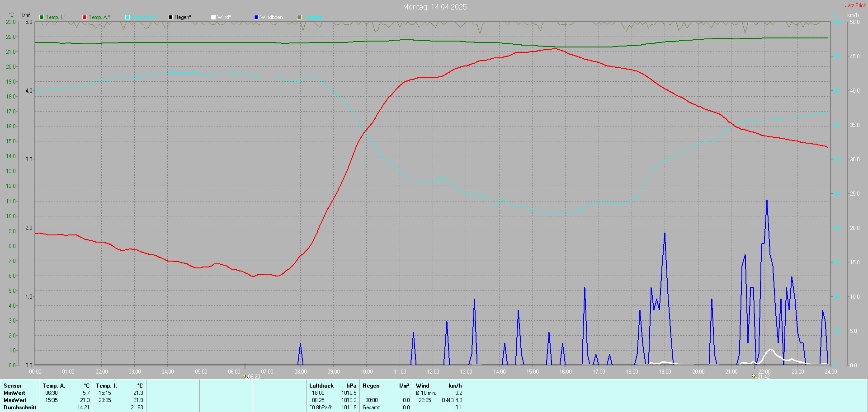Click the Temp. I. minimum time '15:15'
The height and width of the screenshot is (412, 868).
coord(105,393)
